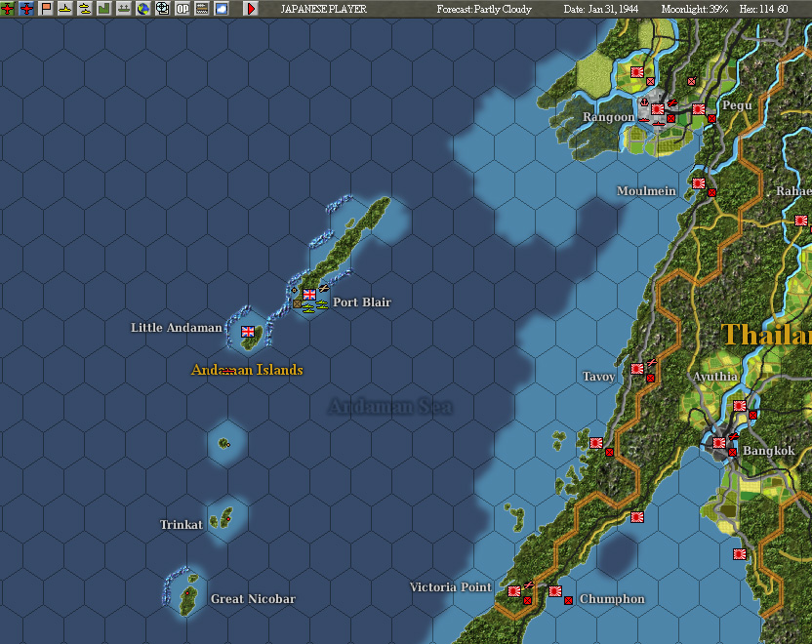The height and width of the screenshot is (644, 812).
Task: Select the British flag on Little Andaman
Action: [x=248, y=332]
